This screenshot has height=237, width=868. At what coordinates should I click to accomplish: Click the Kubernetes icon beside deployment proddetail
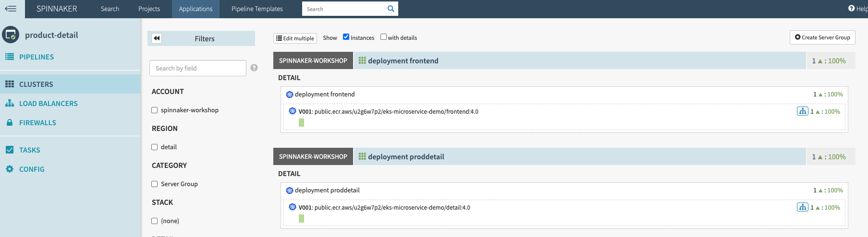pos(289,190)
